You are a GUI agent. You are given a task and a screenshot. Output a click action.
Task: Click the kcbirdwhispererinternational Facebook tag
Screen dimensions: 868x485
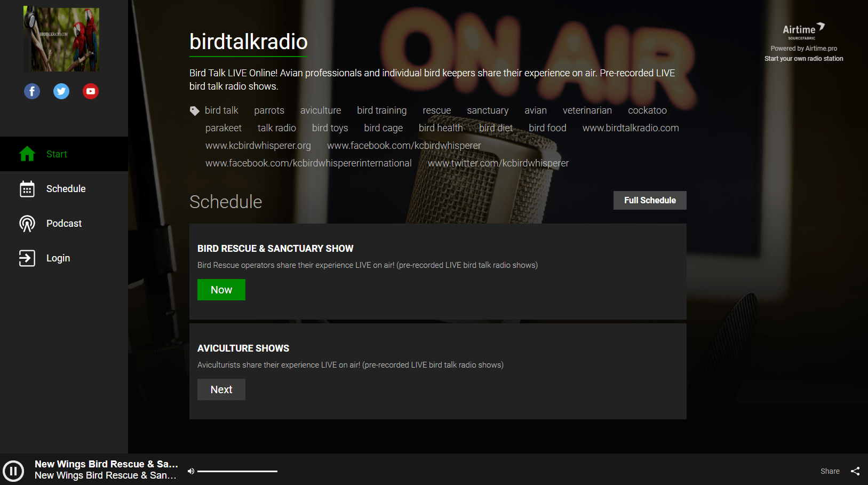(x=308, y=163)
